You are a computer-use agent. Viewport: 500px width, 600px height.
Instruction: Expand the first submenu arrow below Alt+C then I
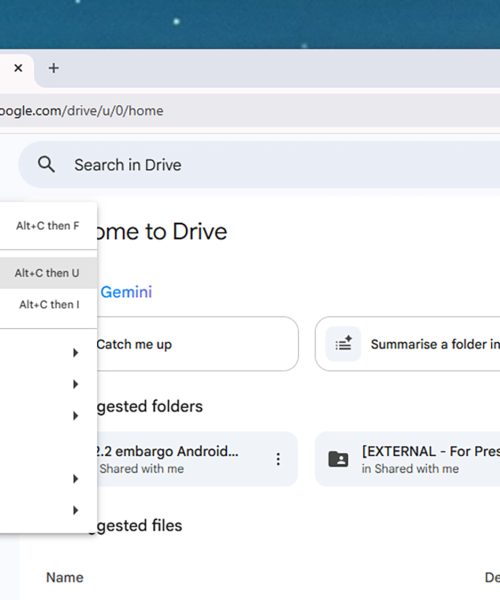coord(76,352)
